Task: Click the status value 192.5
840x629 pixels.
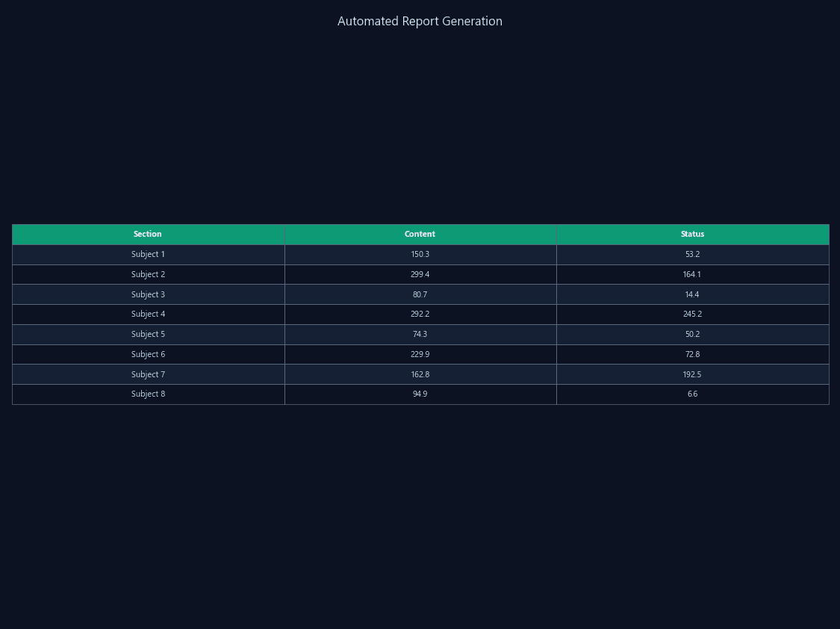Action: (x=693, y=374)
